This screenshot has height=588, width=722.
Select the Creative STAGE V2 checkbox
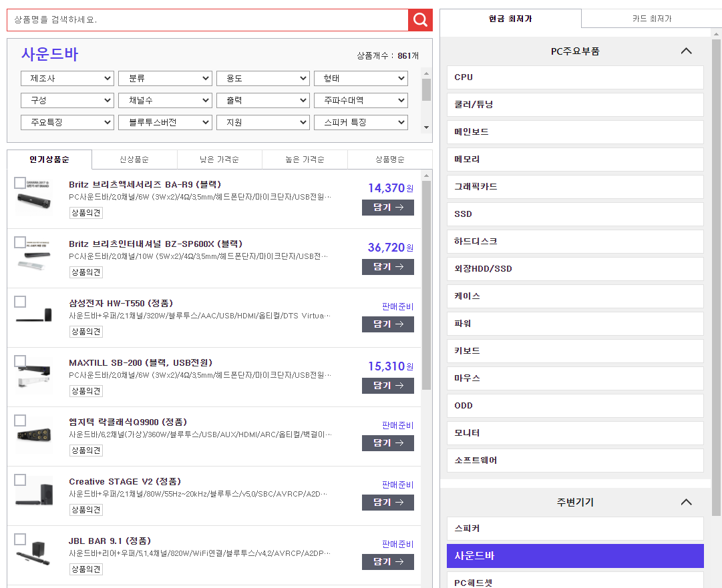coord(20,479)
